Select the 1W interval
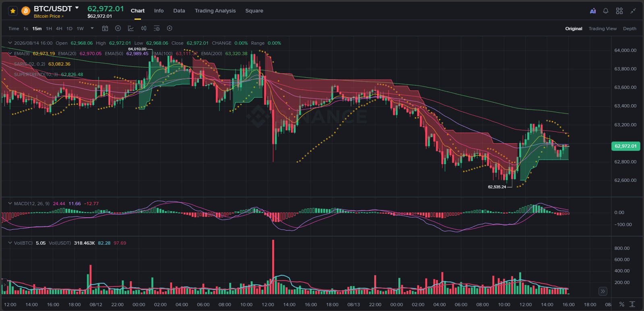 [x=80, y=29]
